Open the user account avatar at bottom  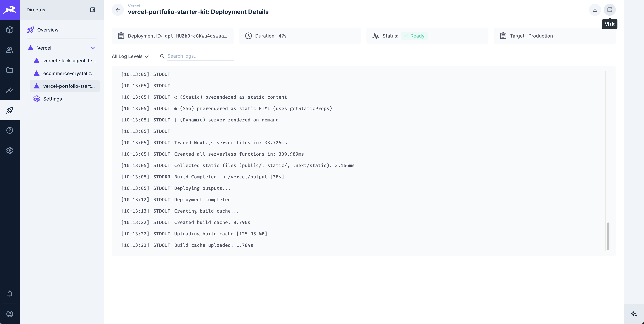tap(10, 314)
